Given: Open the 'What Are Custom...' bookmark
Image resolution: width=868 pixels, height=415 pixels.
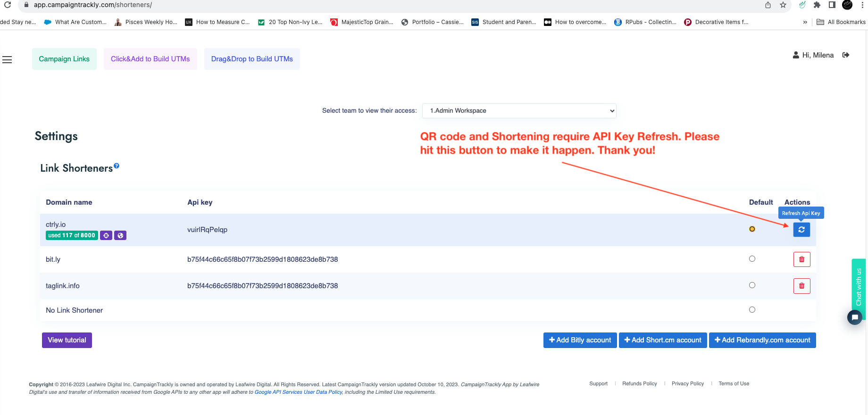Looking at the screenshot, I should [x=75, y=22].
